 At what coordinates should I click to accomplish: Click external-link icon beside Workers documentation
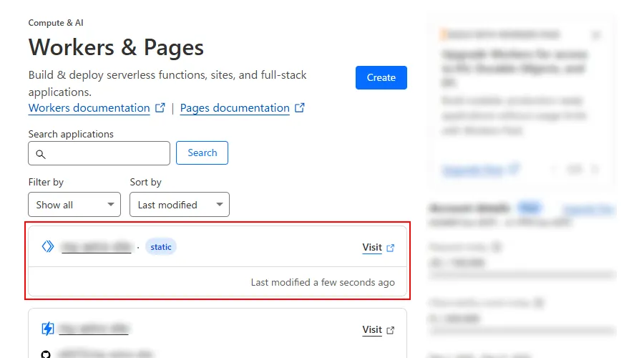160,107
